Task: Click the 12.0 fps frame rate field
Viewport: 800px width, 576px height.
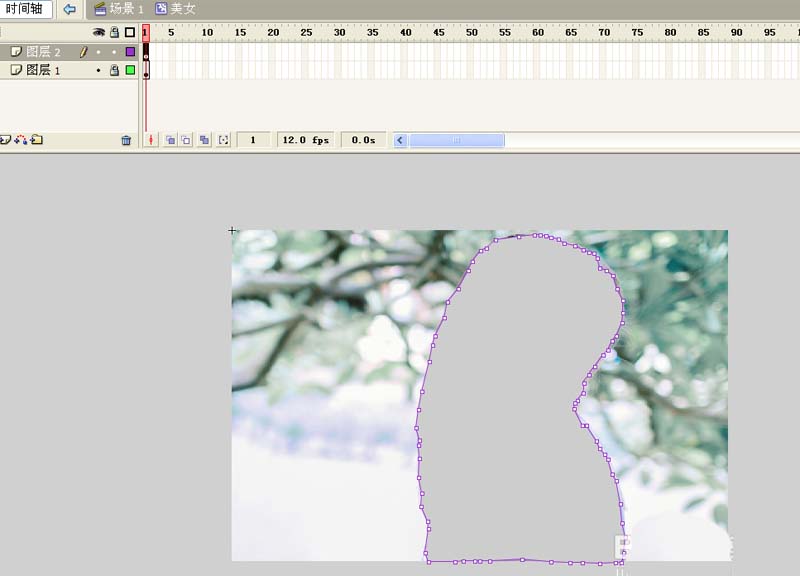Action: pyautogui.click(x=306, y=140)
